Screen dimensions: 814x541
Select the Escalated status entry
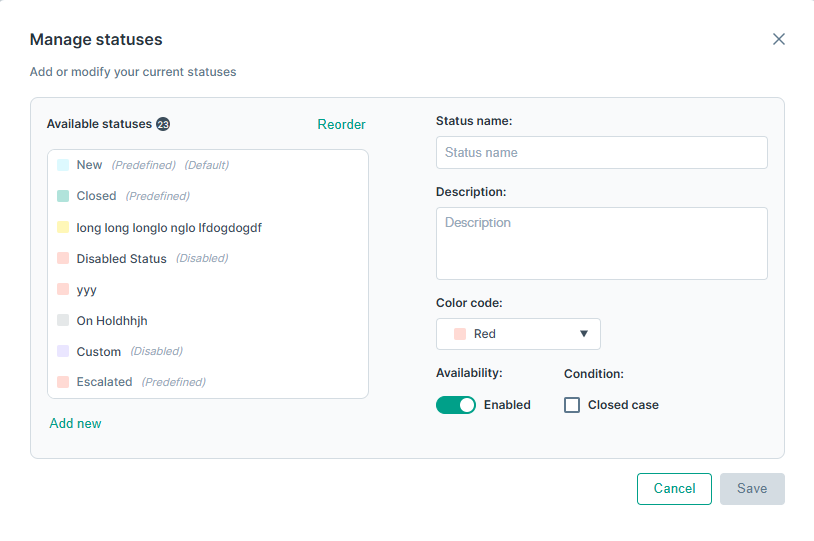(x=208, y=382)
